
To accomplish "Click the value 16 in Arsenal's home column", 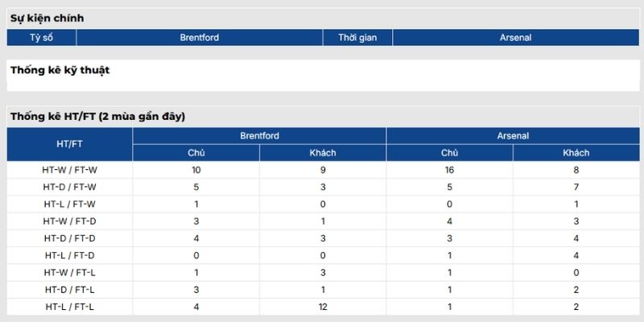I will 449,170.
